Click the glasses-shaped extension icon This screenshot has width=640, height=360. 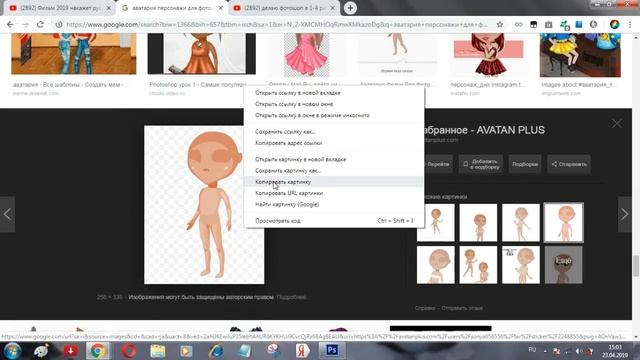(518, 24)
